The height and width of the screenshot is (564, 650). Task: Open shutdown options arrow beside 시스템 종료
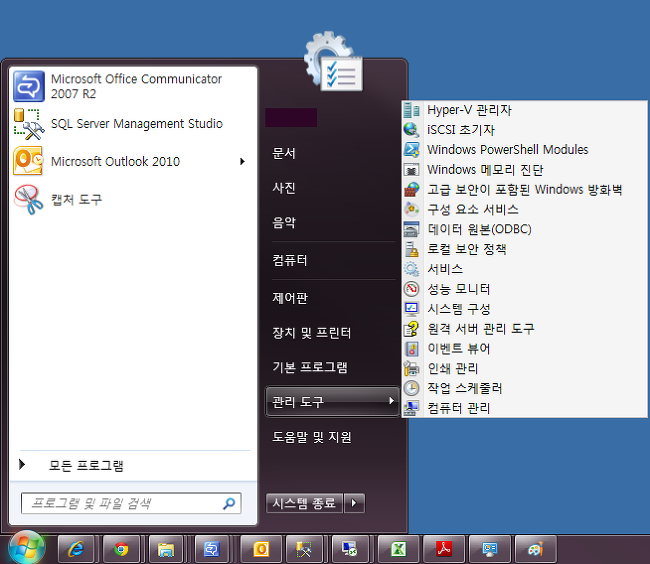(x=354, y=503)
